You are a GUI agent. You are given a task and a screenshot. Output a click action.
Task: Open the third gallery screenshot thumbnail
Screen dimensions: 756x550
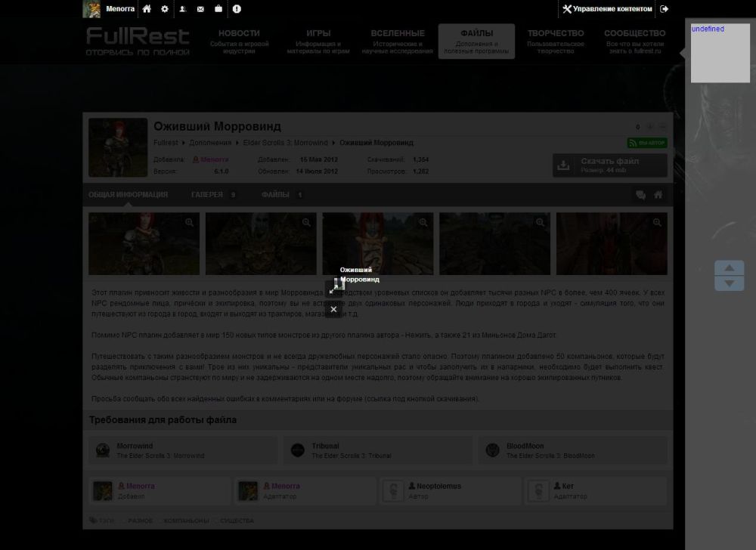(x=378, y=244)
